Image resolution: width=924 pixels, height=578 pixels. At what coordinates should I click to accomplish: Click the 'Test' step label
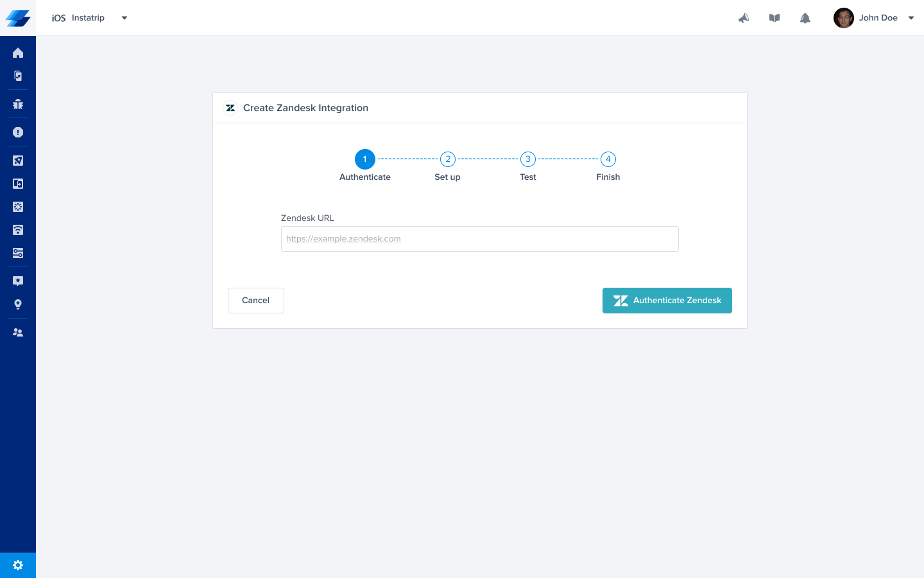click(528, 177)
